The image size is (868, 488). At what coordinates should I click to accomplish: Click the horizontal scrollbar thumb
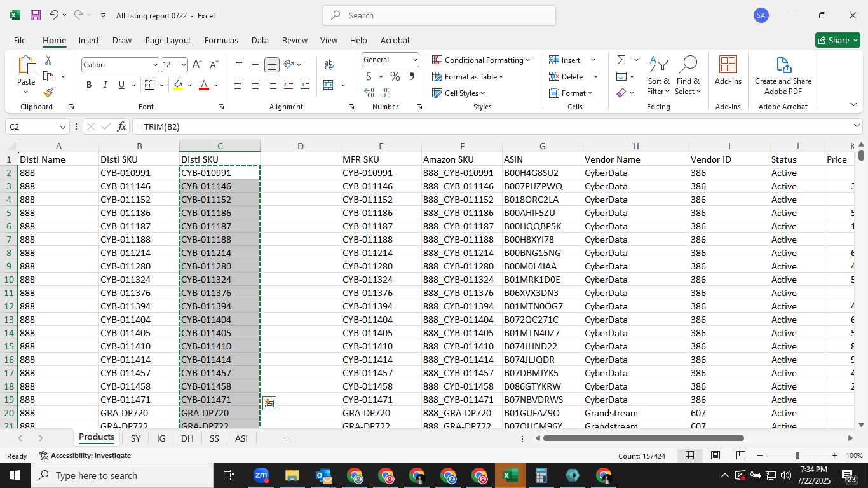pyautogui.click(x=643, y=438)
